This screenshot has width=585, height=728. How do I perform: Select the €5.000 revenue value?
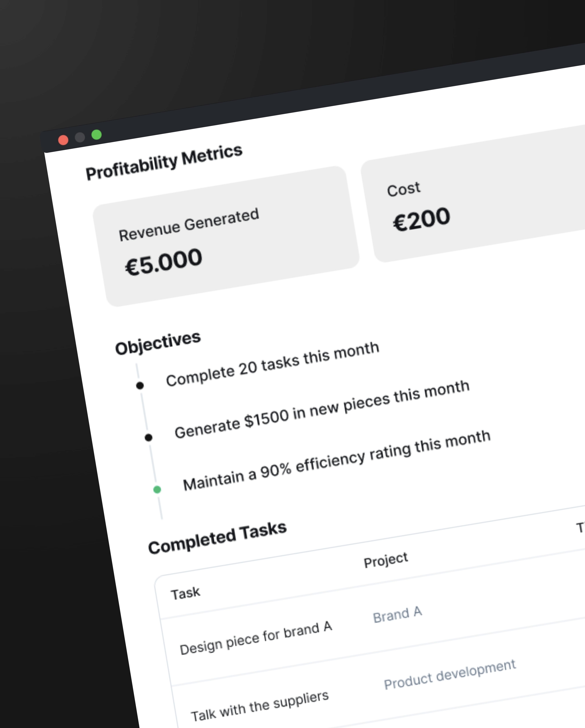click(x=164, y=262)
